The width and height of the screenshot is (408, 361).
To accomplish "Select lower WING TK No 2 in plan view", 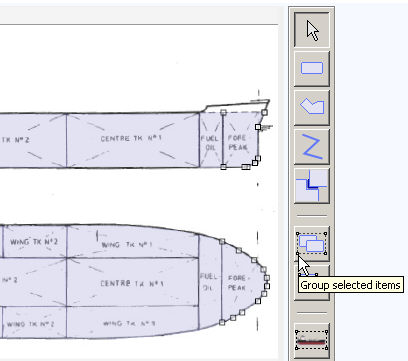I will [x=34, y=323].
